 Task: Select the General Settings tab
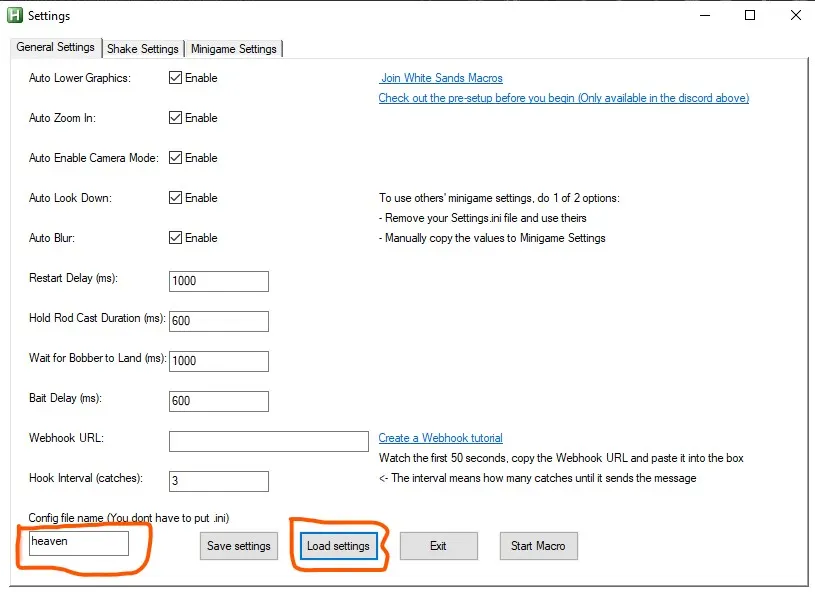(55, 47)
